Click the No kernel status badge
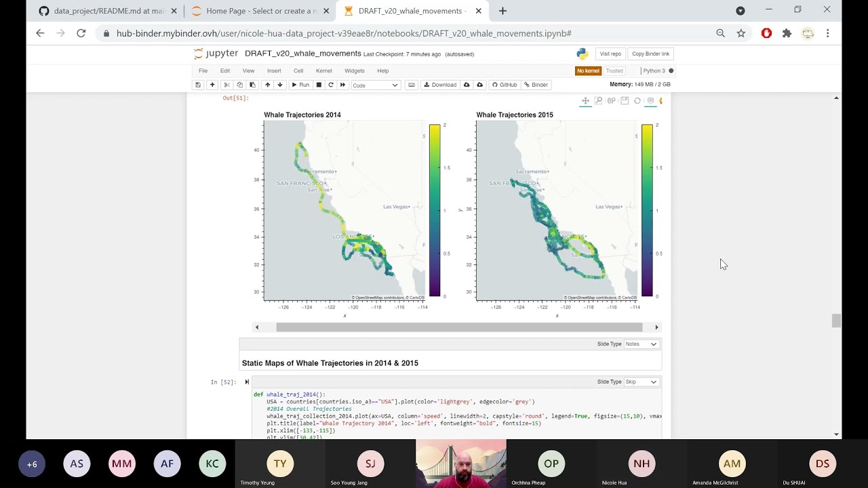Viewport: 868px width, 488px height. tap(588, 70)
